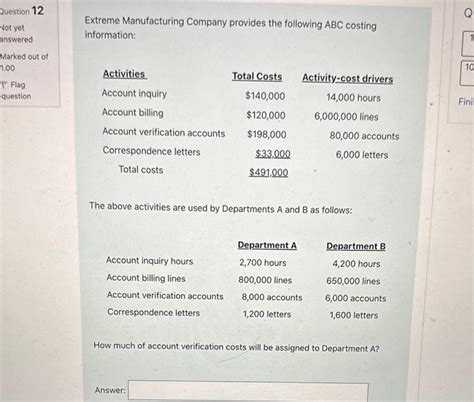Click the $491,000 total costs value
Screen dimensions: 474x402
pyautogui.click(x=269, y=173)
